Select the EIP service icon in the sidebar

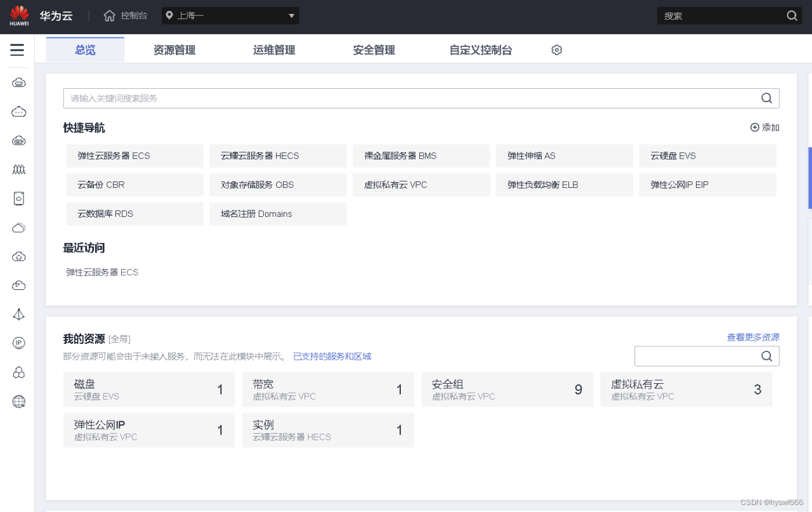coord(18,343)
